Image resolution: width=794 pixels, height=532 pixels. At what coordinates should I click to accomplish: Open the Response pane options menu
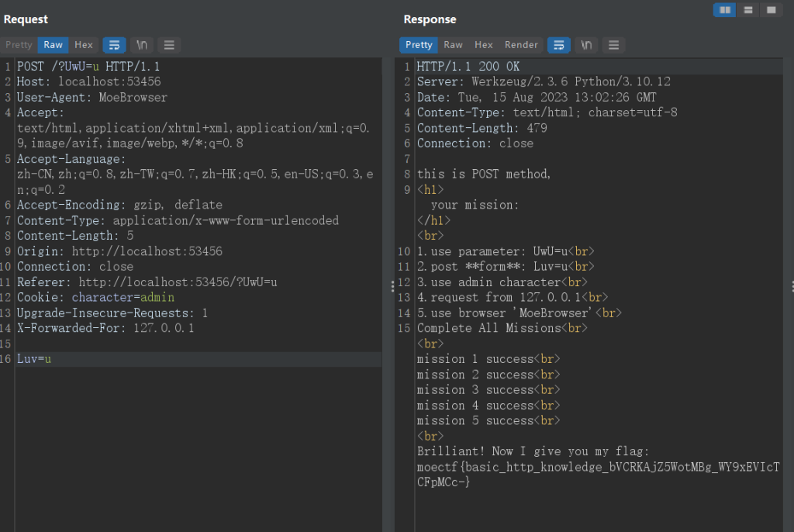[x=614, y=45]
